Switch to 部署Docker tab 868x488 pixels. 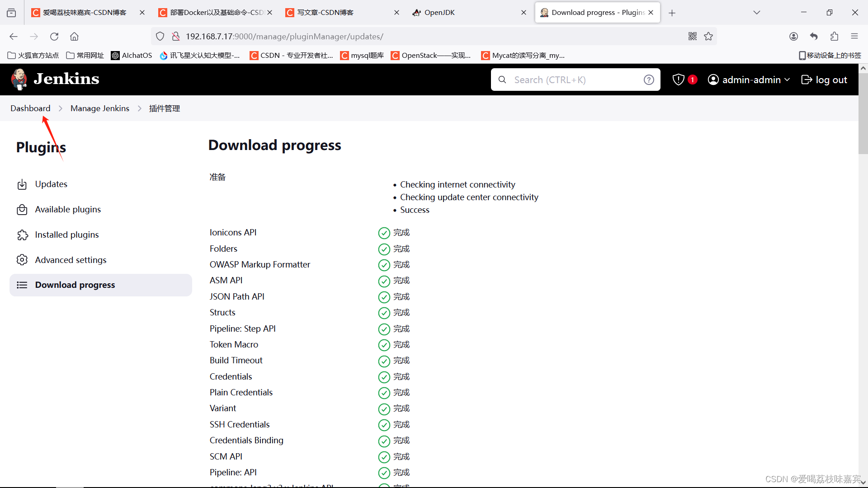[x=215, y=13]
